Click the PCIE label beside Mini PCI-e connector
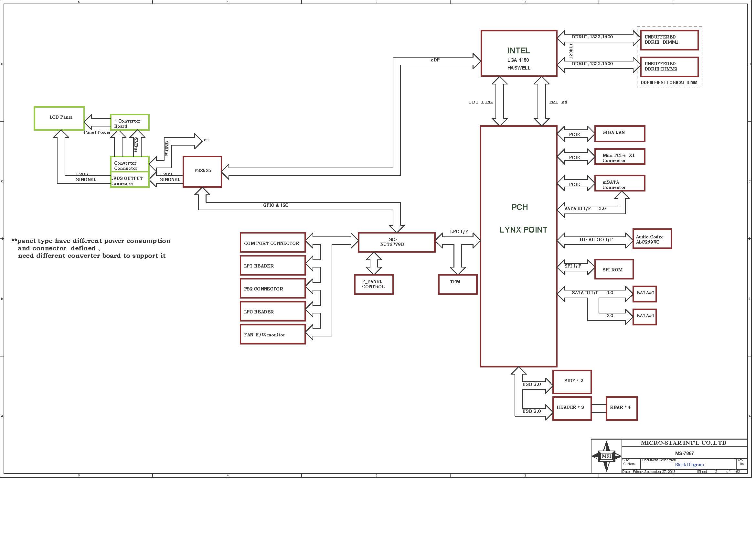Screen dimensions: 756x535 click(x=575, y=158)
